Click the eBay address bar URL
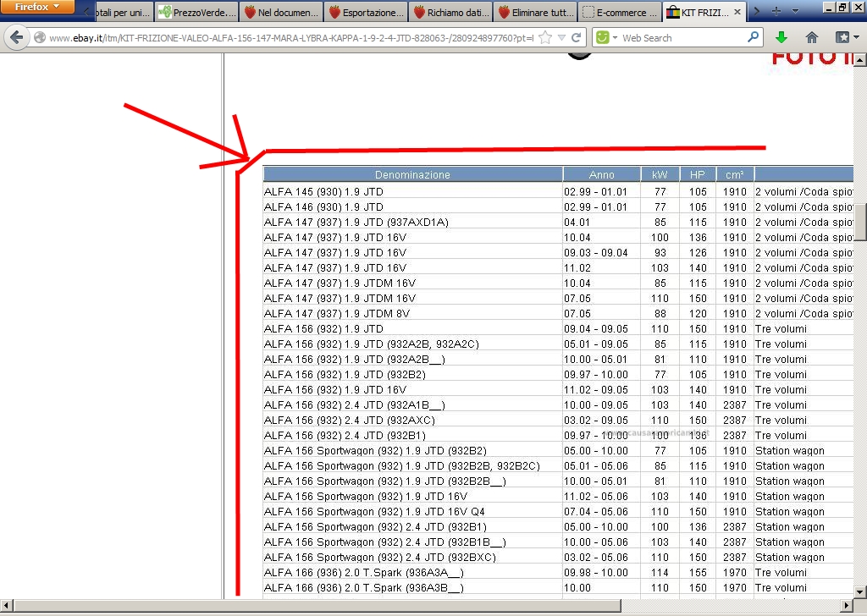 [291, 38]
